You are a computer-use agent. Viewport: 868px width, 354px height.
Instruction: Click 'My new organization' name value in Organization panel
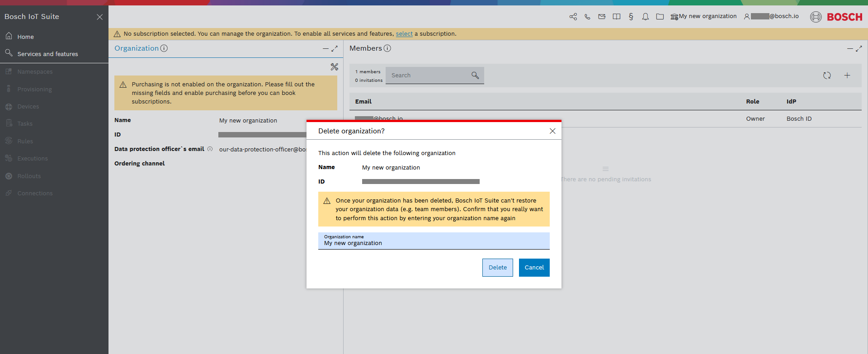[248, 121]
